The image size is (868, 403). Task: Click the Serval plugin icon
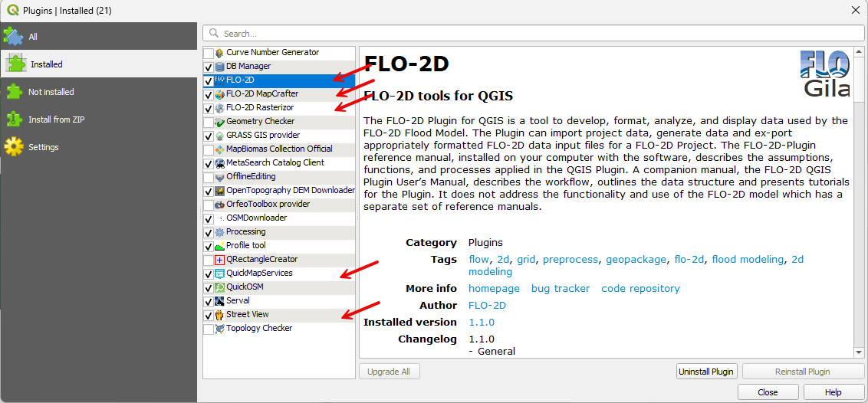coord(219,301)
